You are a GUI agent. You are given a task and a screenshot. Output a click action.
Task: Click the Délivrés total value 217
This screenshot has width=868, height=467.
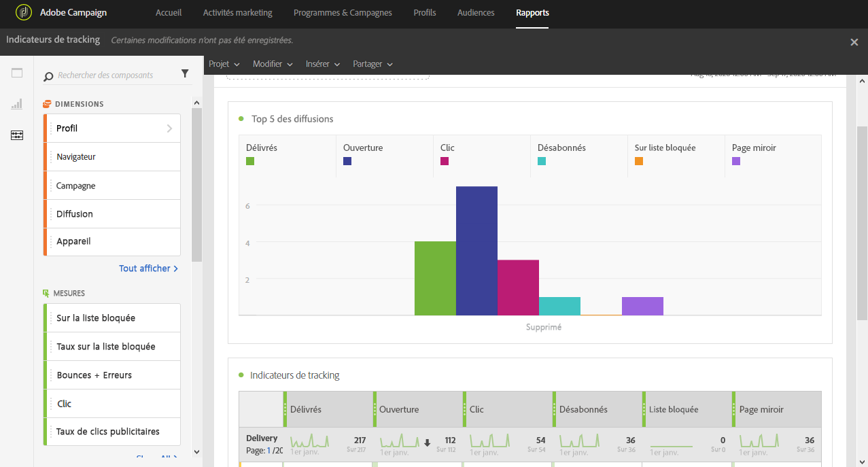click(x=360, y=440)
